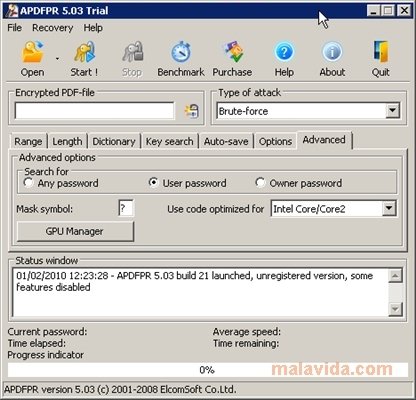Open the File menu
Image resolution: width=416 pixels, height=400 pixels.
tap(14, 28)
